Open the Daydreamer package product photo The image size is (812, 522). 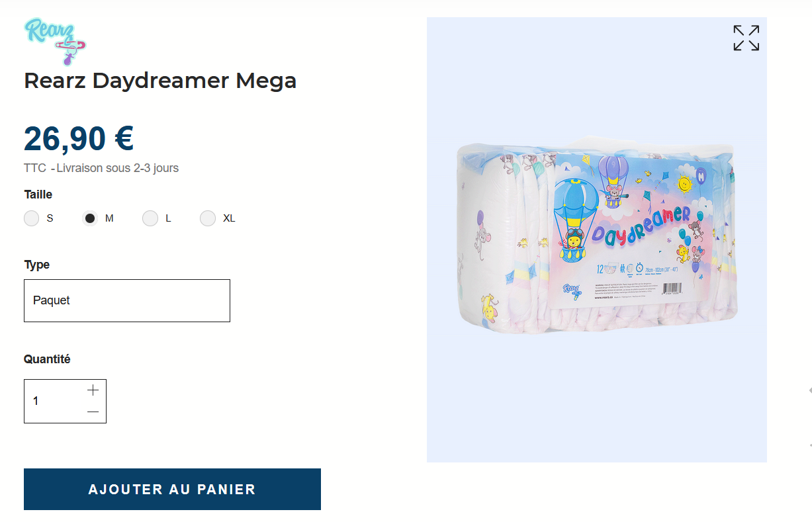(596, 239)
